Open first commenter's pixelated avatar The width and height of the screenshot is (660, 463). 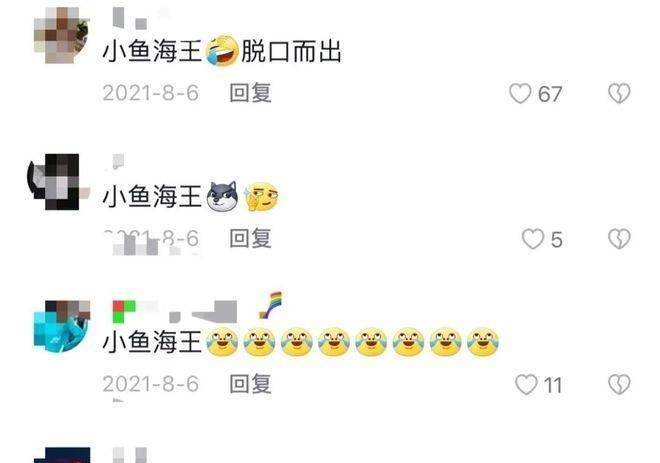[x=61, y=35]
